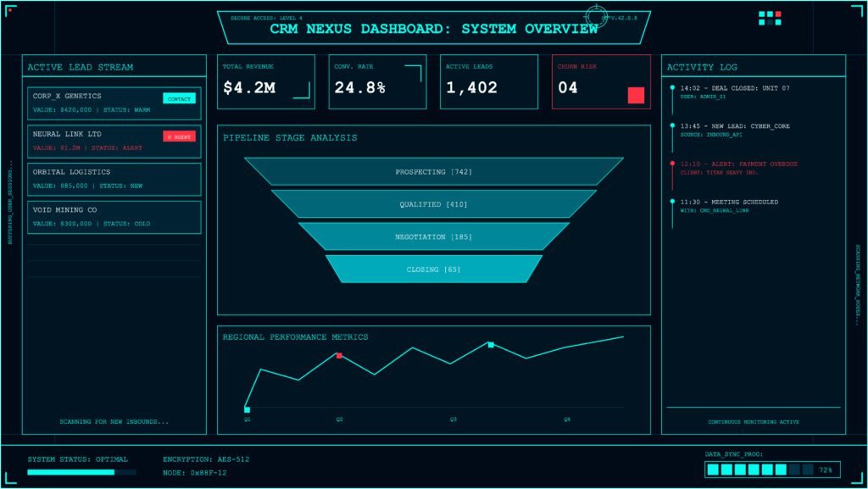The width and height of the screenshot is (868, 489).
Task: Open the Void Mining Co lead card
Action: tap(114, 217)
